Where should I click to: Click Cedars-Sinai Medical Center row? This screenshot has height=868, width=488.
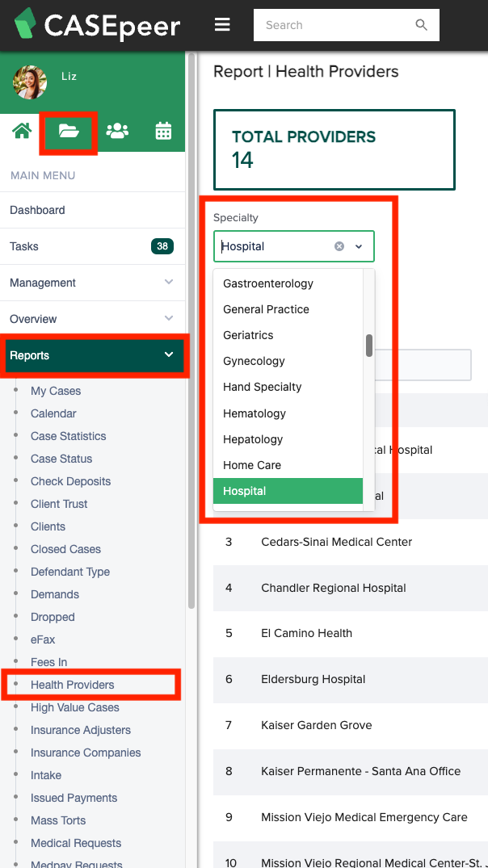click(x=351, y=542)
